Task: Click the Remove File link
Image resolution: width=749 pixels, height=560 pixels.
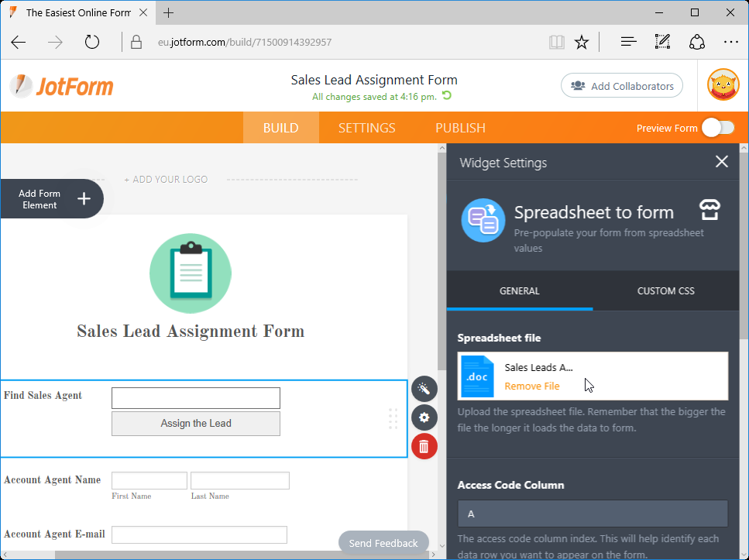Action: pos(532,387)
